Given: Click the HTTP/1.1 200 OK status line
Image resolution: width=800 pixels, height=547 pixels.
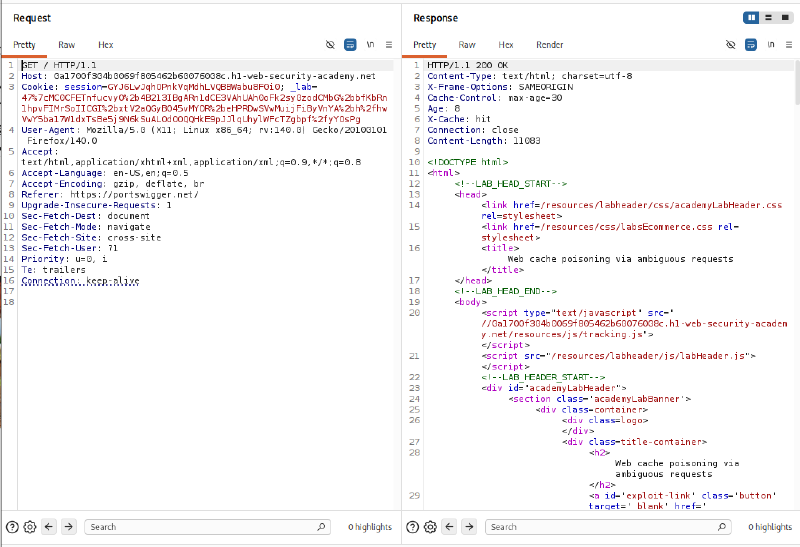Looking at the screenshot, I should [467, 65].
